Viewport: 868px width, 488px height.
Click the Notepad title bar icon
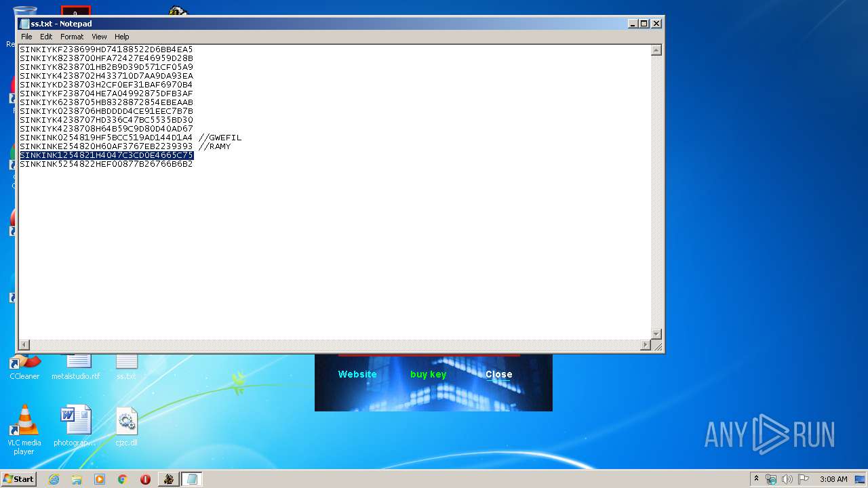(x=25, y=24)
